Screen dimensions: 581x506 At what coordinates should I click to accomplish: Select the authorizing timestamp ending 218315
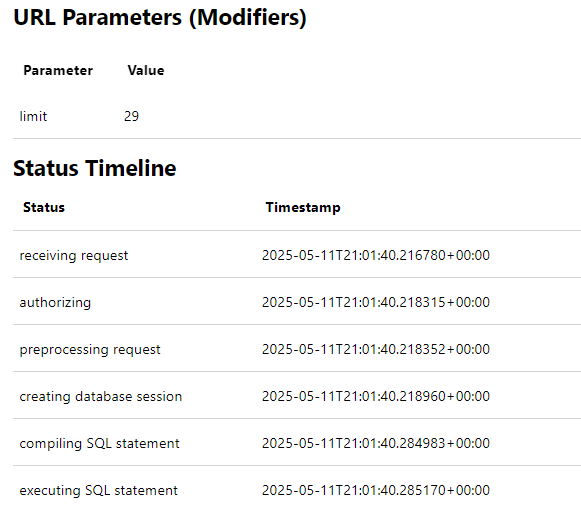[376, 302]
